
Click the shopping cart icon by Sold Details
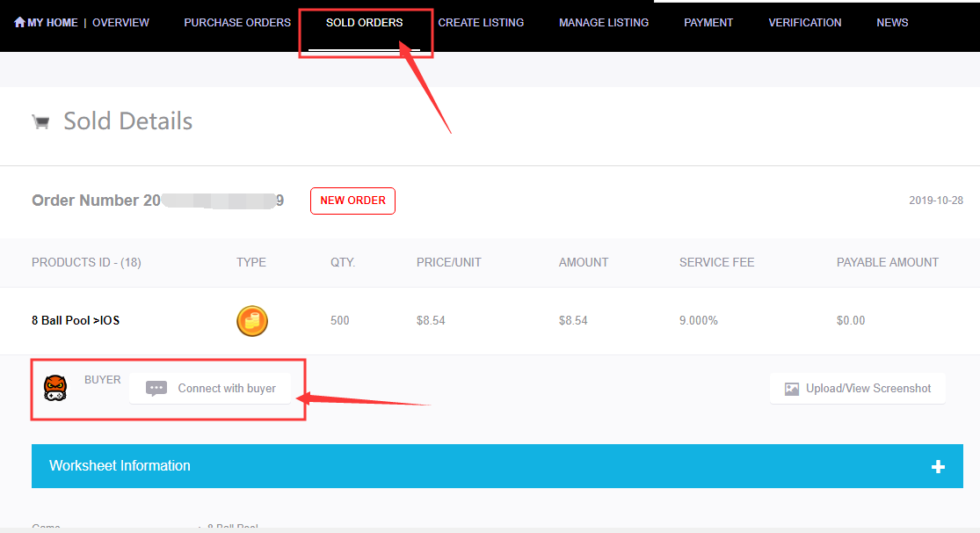coord(40,122)
